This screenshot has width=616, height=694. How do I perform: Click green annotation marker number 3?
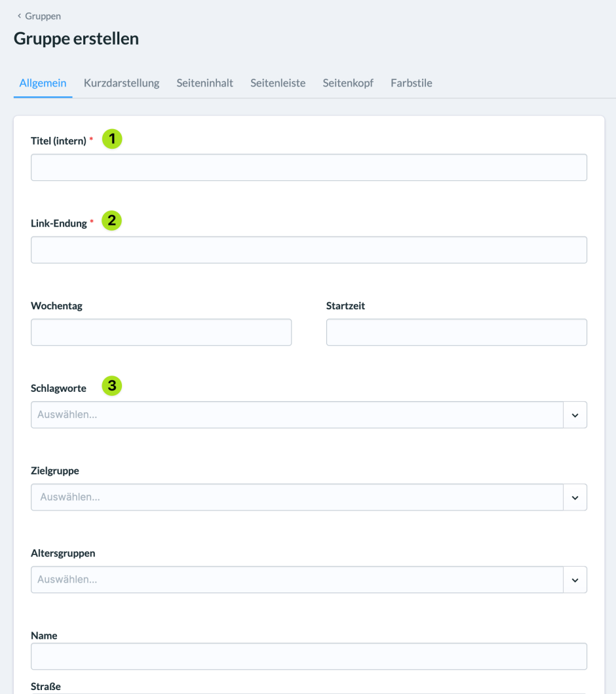112,385
